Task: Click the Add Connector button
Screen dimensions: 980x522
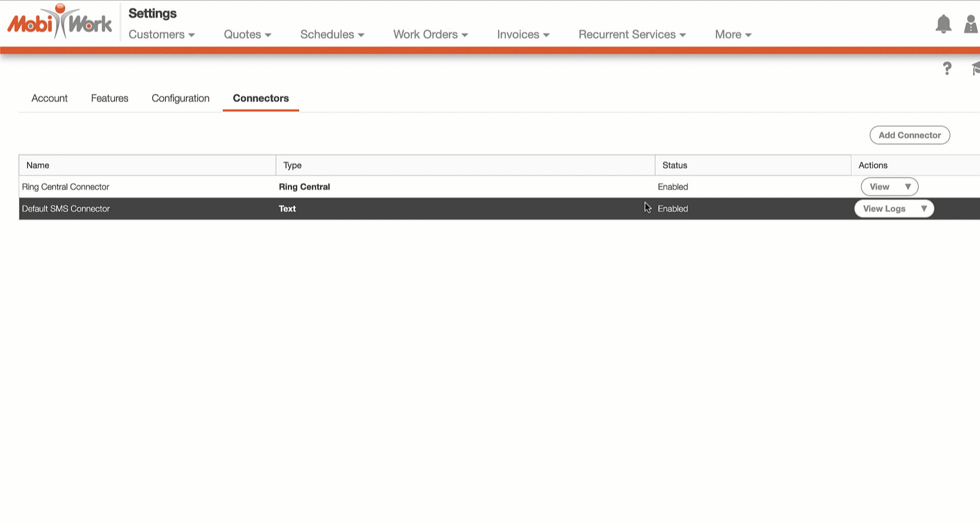Action: pyautogui.click(x=909, y=135)
